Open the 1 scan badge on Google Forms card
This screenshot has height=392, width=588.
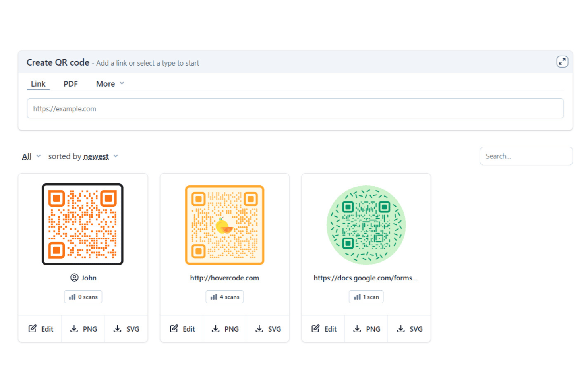366,297
